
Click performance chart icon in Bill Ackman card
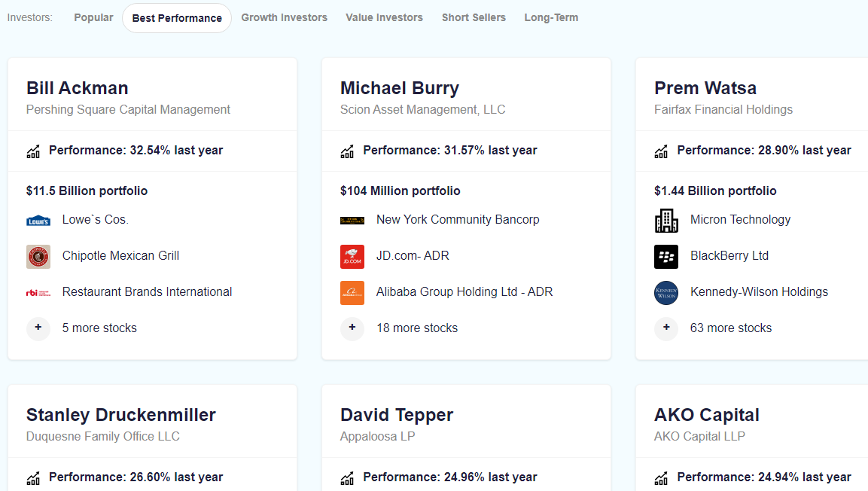click(x=33, y=151)
